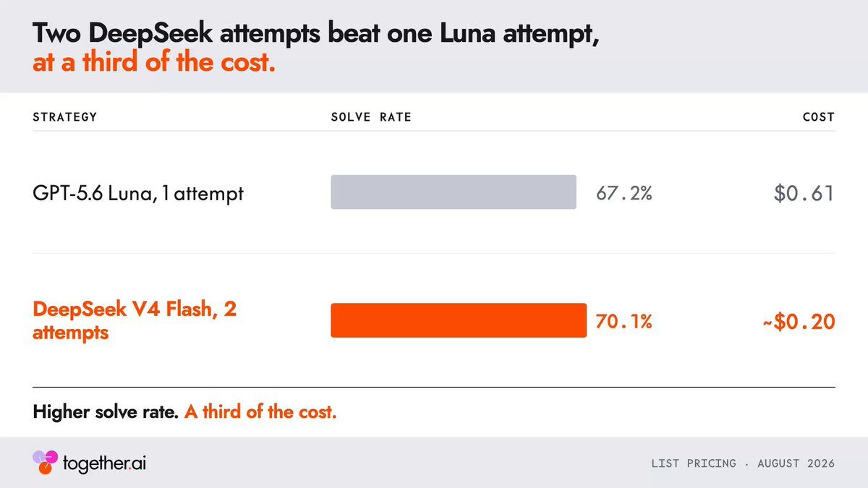The width and height of the screenshot is (868, 488).
Task: Click the 67.2% solve rate value
Action: [x=624, y=194]
